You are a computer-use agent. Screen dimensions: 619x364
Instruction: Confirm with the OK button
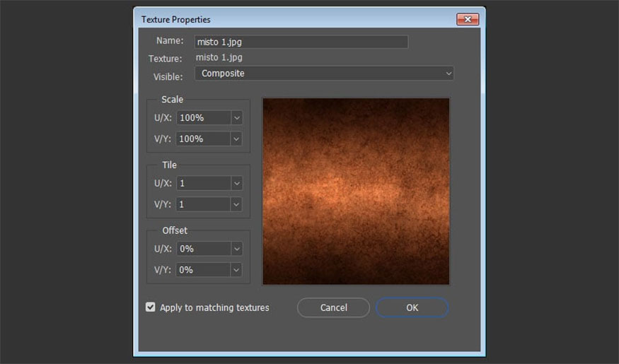click(x=412, y=307)
